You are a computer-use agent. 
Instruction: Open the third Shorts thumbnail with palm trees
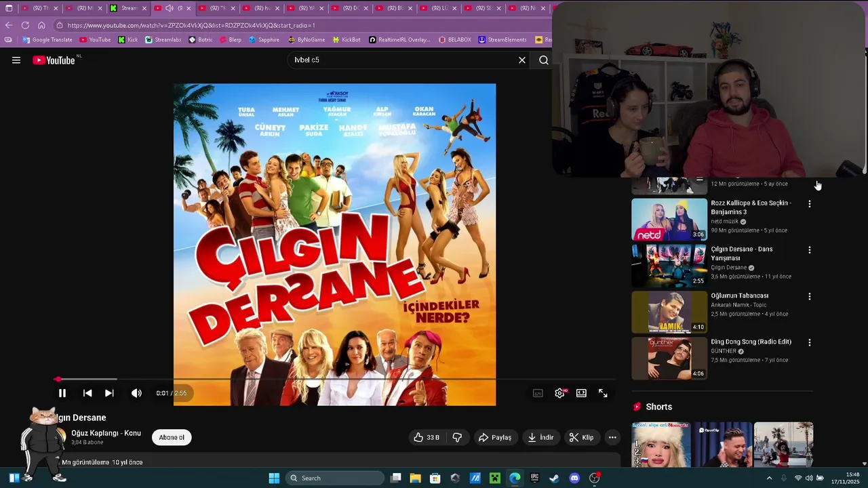click(x=783, y=445)
